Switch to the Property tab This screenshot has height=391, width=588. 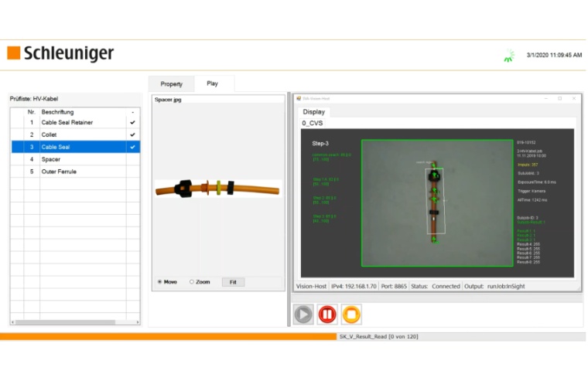pyautogui.click(x=171, y=83)
